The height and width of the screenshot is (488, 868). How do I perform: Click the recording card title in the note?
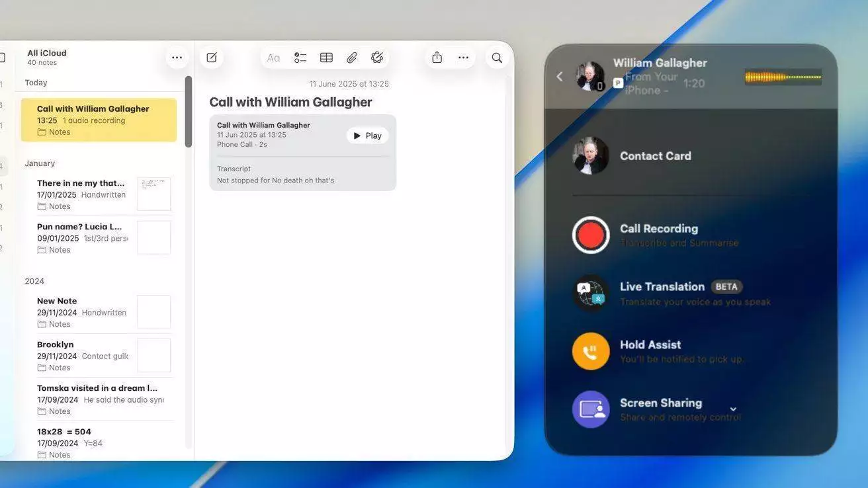coord(263,125)
